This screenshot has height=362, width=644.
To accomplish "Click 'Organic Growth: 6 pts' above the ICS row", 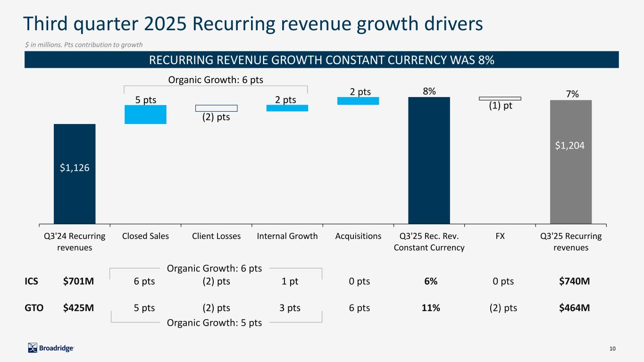I will pyautogui.click(x=215, y=269).
